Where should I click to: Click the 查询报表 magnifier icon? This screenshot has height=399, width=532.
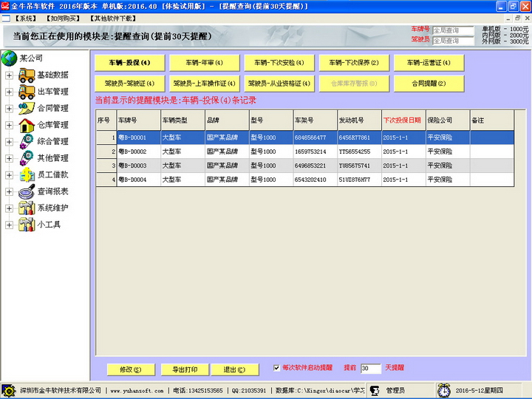[27, 192]
